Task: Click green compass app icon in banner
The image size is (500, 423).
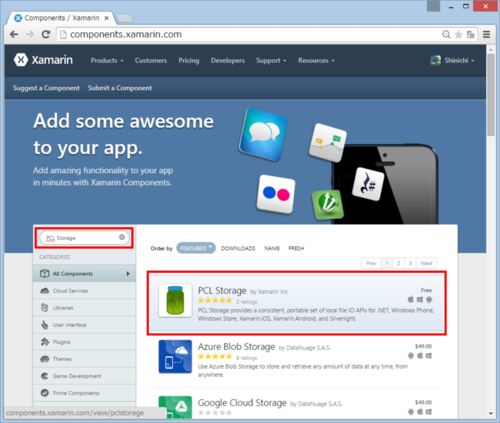Action: 328,204
